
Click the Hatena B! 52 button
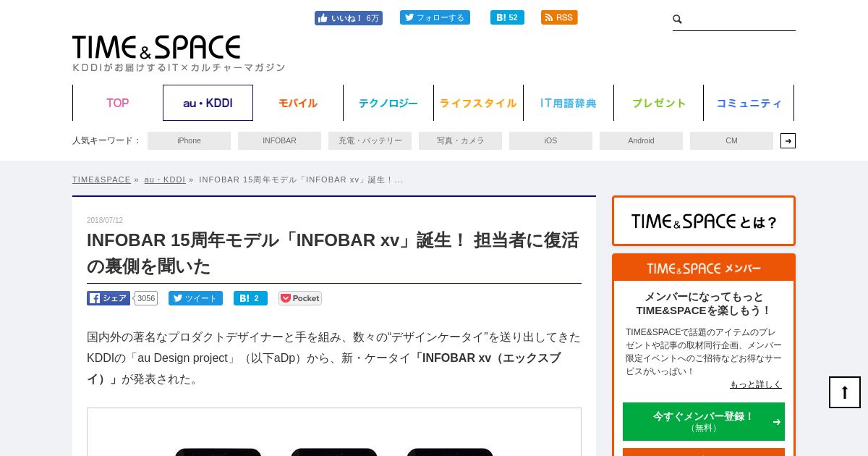tap(507, 17)
